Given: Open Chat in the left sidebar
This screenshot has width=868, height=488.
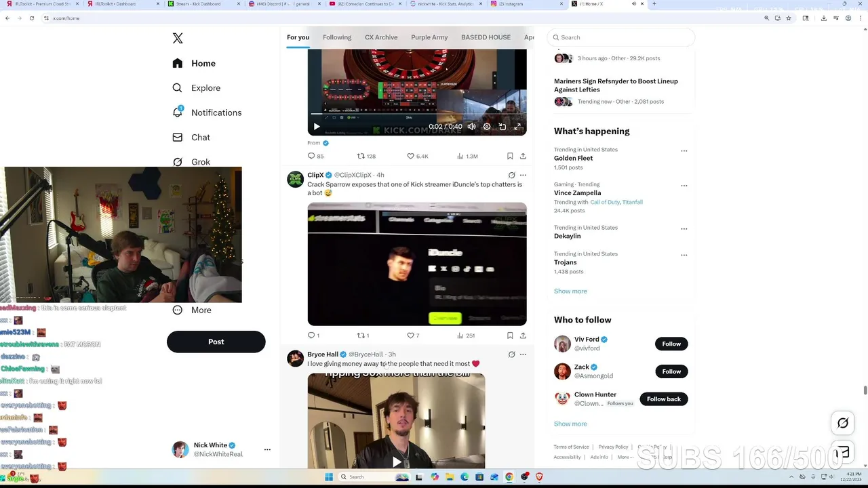Looking at the screenshot, I should pos(191,137).
